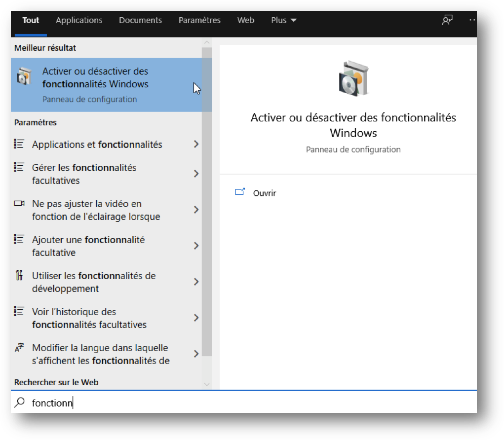504x440 pixels.
Task: Click the list icon beside Gérer les fonctionnalités facultatives
Action: [19, 167]
